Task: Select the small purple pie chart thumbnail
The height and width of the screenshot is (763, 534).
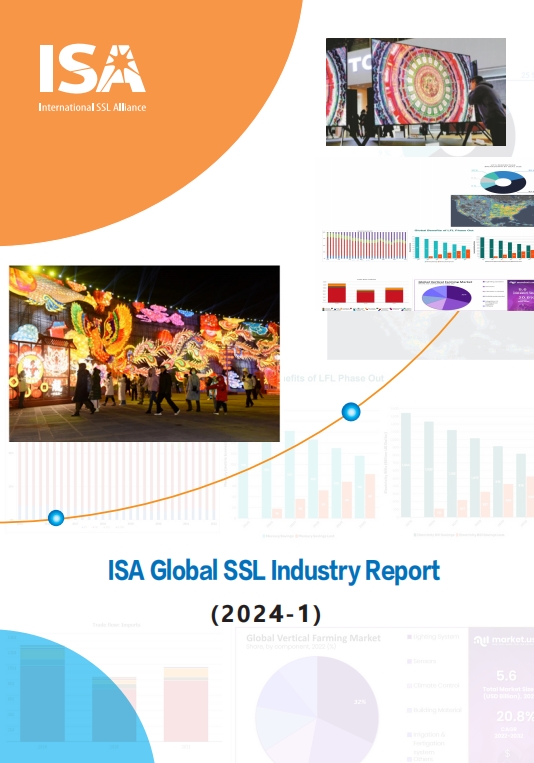Action: (446, 297)
